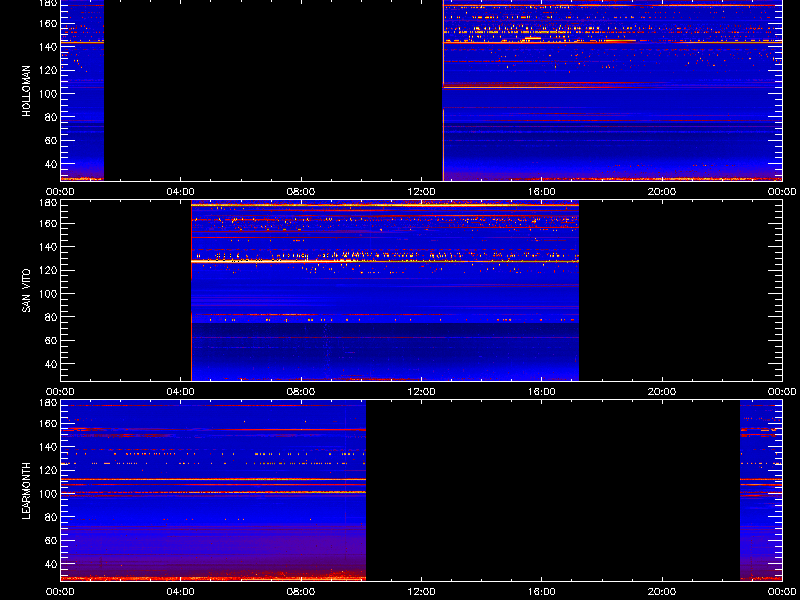This screenshot has width=800, height=600.
Task: Click the SAN VITO station axis label
Action: coord(27,291)
